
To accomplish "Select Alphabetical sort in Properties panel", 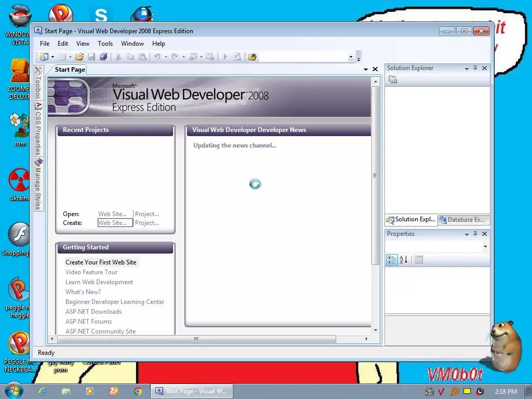I will click(x=403, y=260).
